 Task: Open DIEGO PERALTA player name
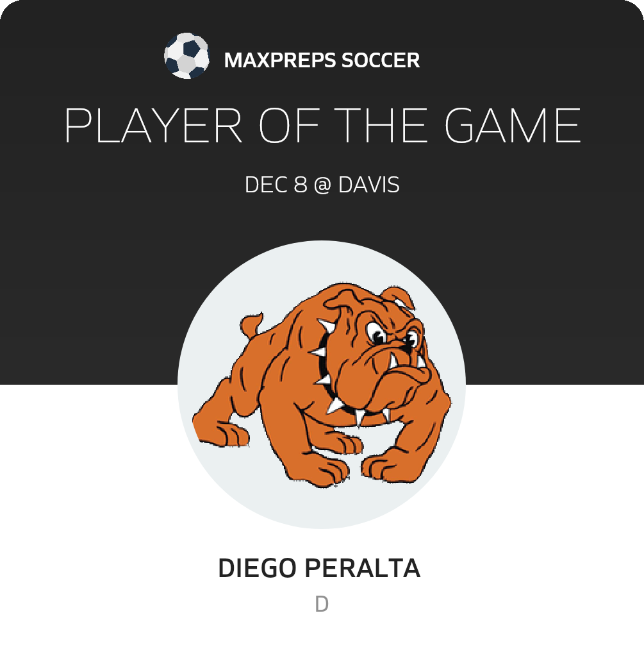tap(319, 568)
